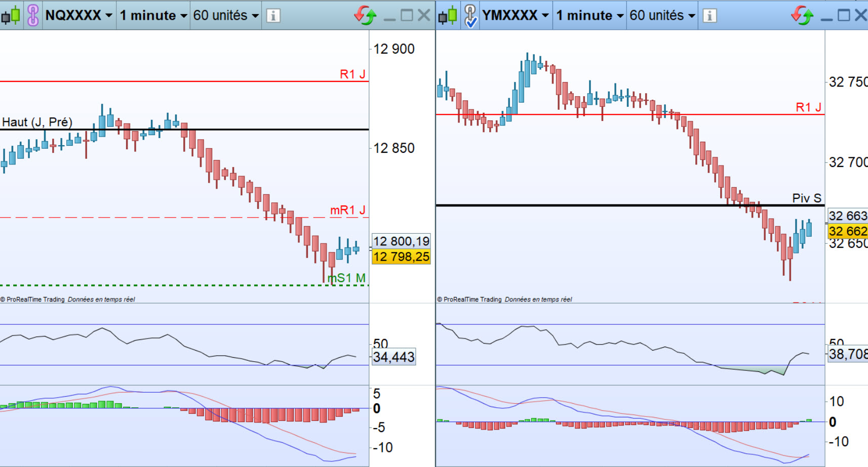Minimize the NQXXXX chart window
The height and width of the screenshot is (467, 868).
click(x=389, y=19)
